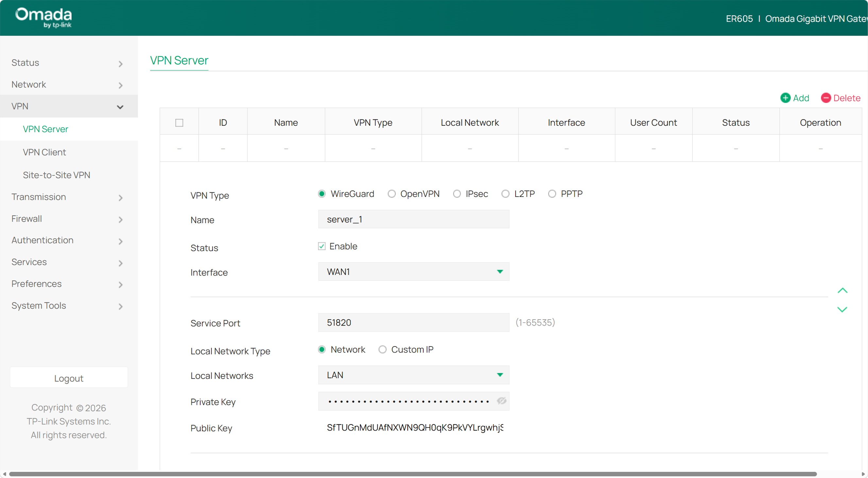The height and width of the screenshot is (478, 868).
Task: Select the VPN Server page tab
Action: pyautogui.click(x=179, y=60)
